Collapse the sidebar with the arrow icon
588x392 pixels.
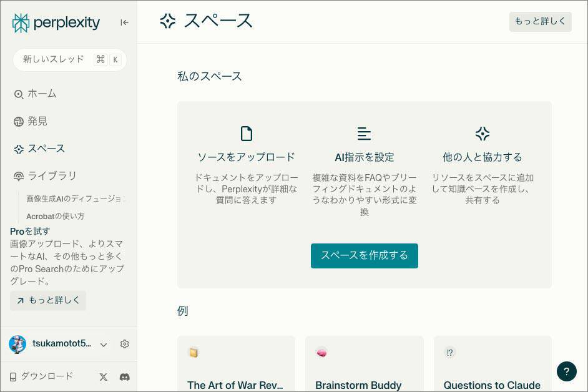coord(124,22)
